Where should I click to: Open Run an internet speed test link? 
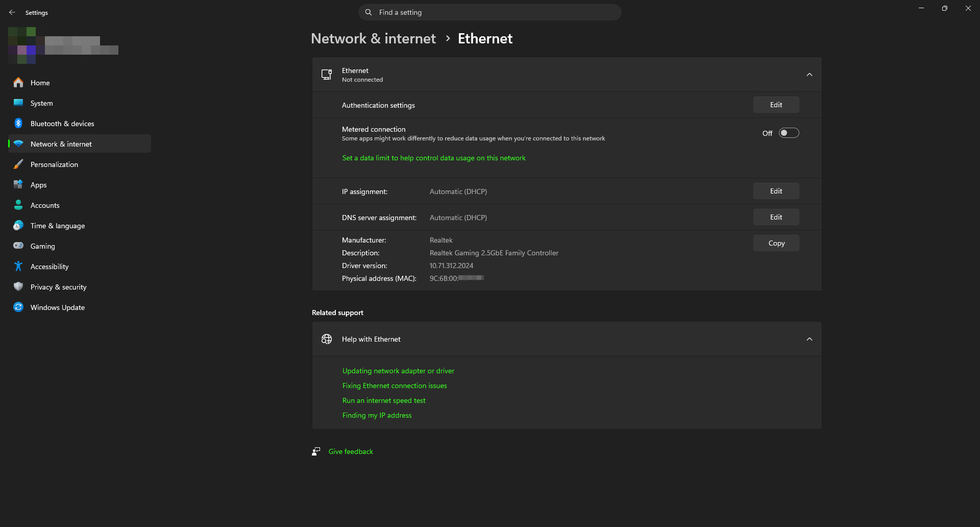point(384,400)
